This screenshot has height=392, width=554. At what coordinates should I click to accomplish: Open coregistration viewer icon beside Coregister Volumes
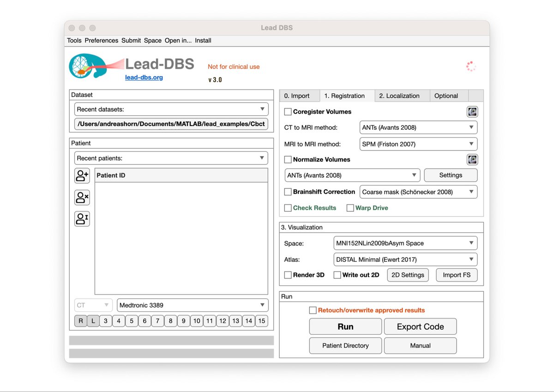tap(472, 112)
